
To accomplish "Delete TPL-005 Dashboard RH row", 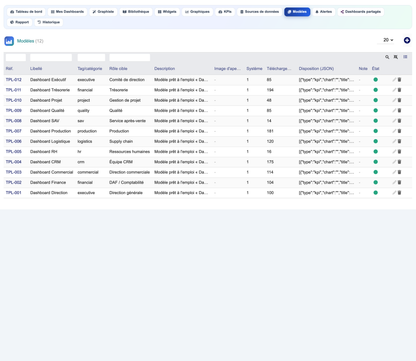I will (399, 152).
